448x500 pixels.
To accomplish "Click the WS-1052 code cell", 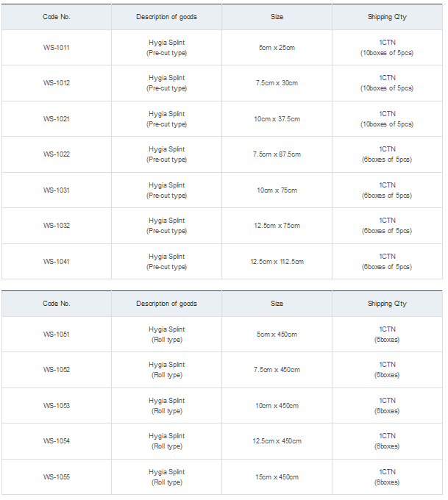I will (x=56, y=370).
